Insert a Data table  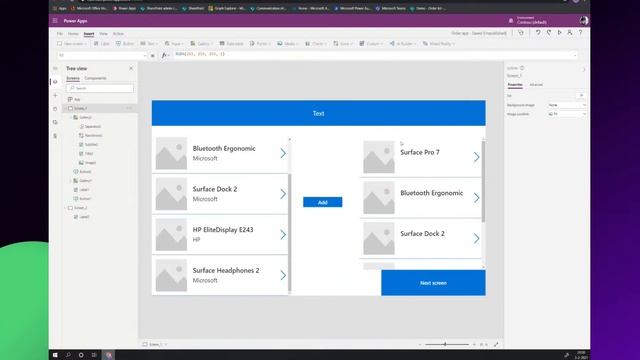(231, 44)
